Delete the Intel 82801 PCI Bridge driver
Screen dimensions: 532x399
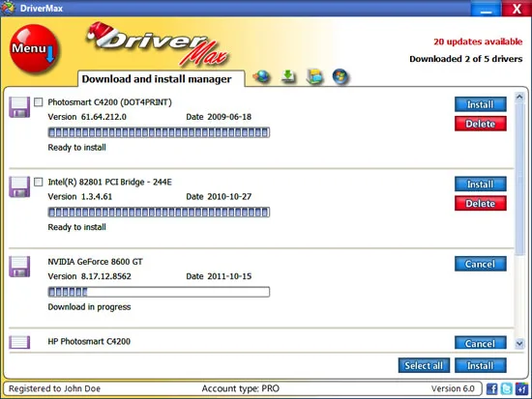[x=481, y=204]
